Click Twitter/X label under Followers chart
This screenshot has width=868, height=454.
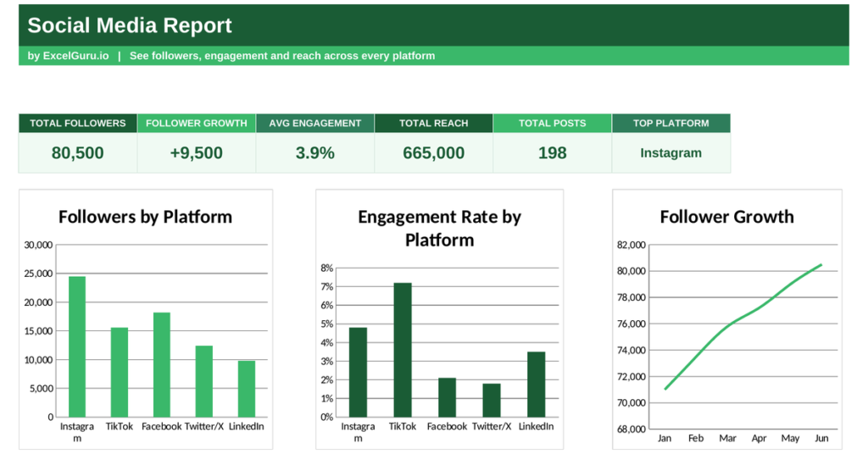203,426
